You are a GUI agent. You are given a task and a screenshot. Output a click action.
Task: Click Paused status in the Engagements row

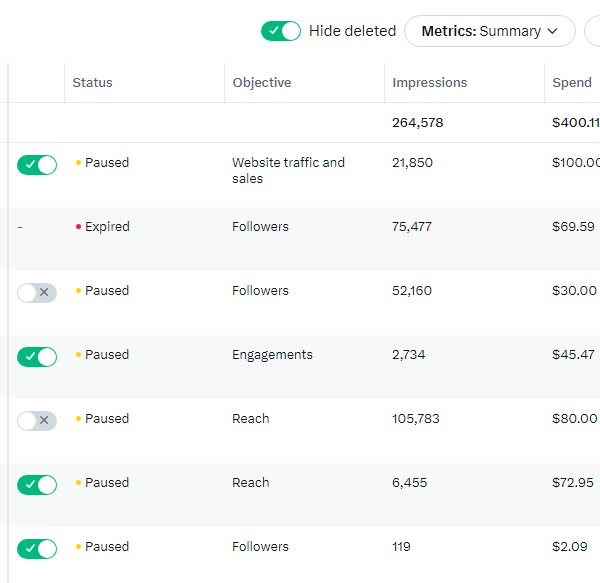(x=107, y=355)
